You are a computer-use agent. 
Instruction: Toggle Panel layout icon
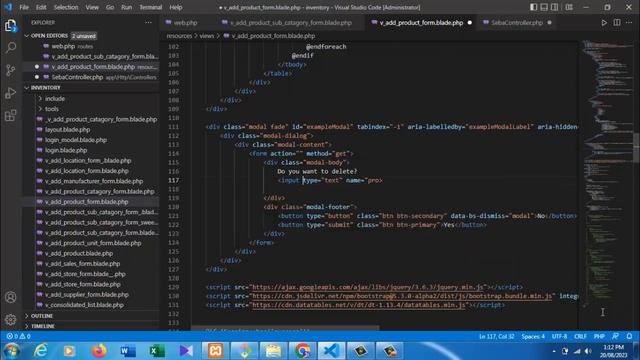[544, 7]
